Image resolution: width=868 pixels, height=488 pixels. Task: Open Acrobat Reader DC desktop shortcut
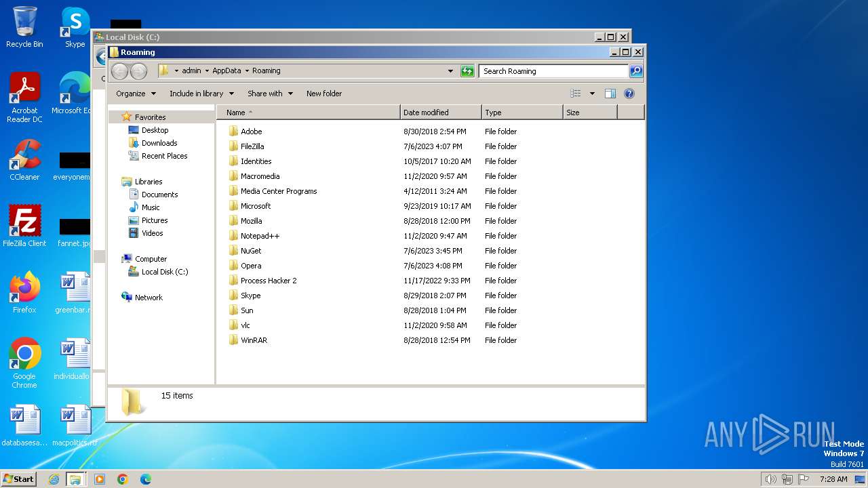tap(24, 98)
